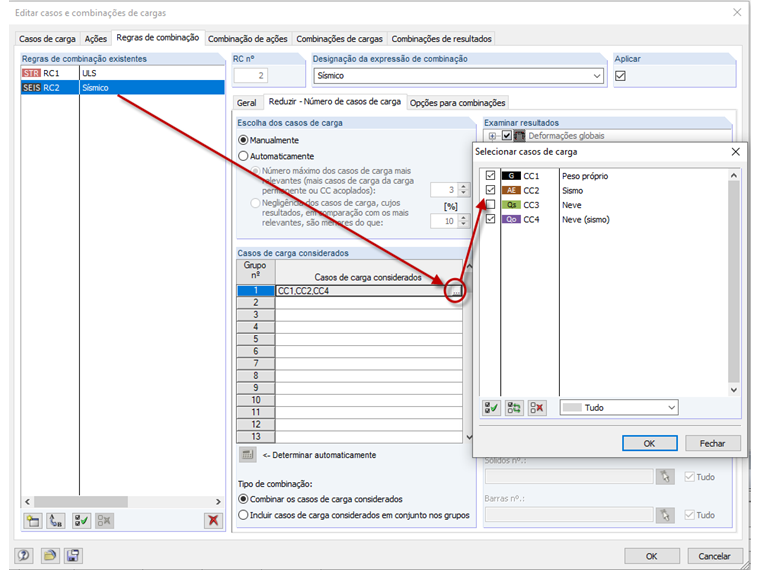Uncheck CC2 Sismo checkbox
Screen dimensions: 760x570
(x=491, y=190)
